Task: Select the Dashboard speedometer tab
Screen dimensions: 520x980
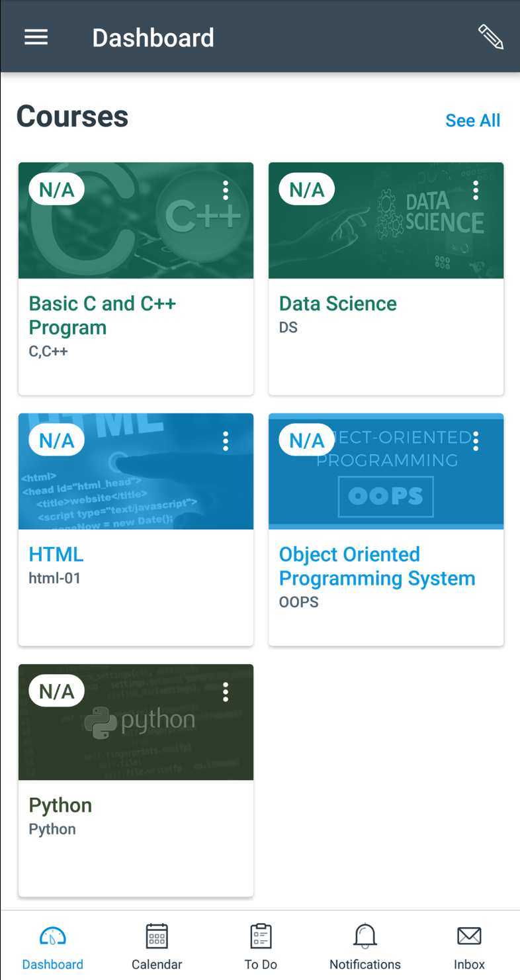Action: point(53,936)
